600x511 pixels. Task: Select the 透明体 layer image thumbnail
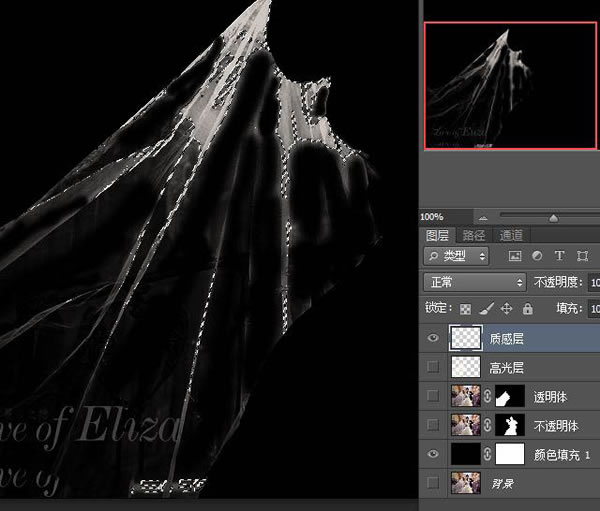pos(466,396)
